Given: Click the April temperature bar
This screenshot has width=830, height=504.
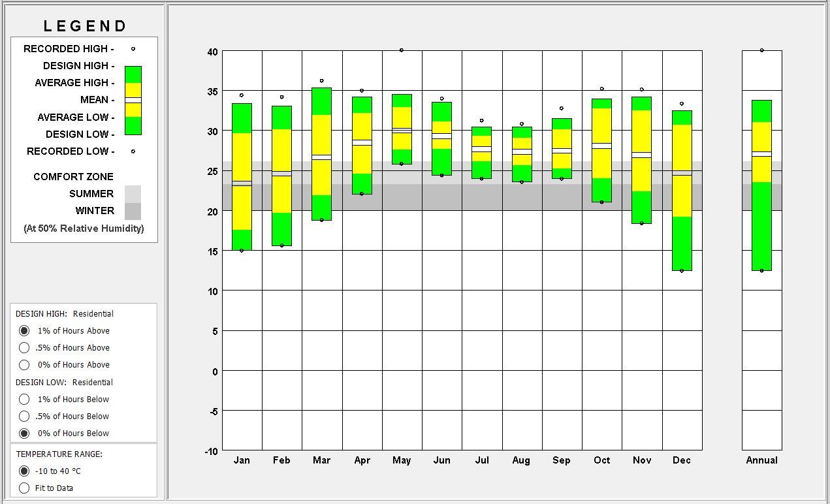Looking at the screenshot, I should (362, 146).
